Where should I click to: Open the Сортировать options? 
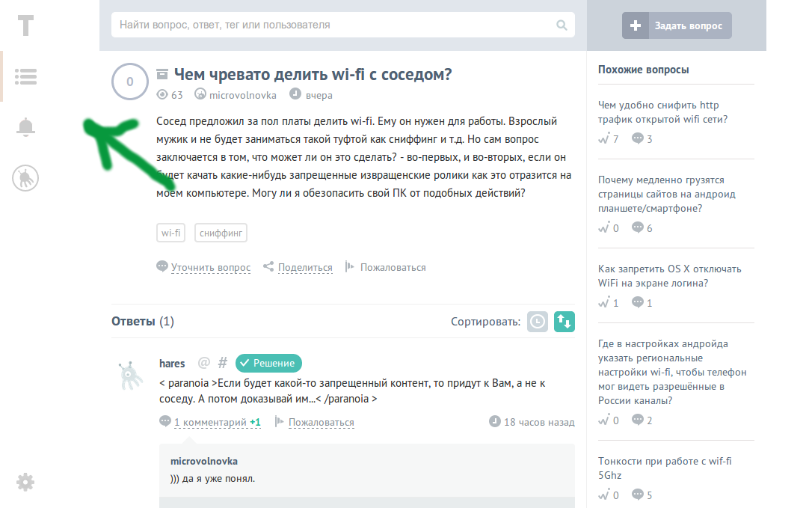pos(485,321)
